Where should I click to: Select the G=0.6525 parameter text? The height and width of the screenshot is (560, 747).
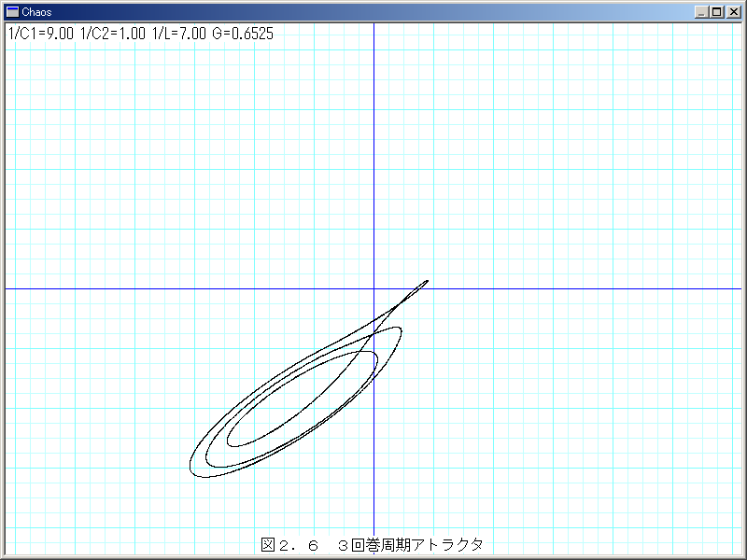point(243,34)
